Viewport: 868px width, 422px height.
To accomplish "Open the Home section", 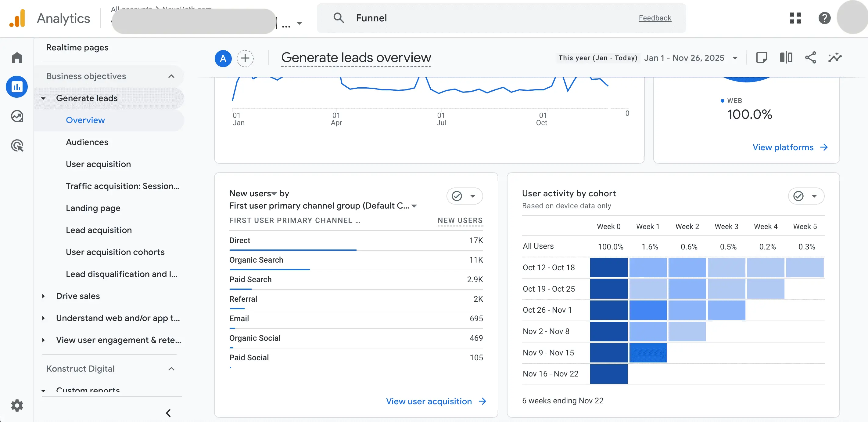I will pyautogui.click(x=16, y=57).
